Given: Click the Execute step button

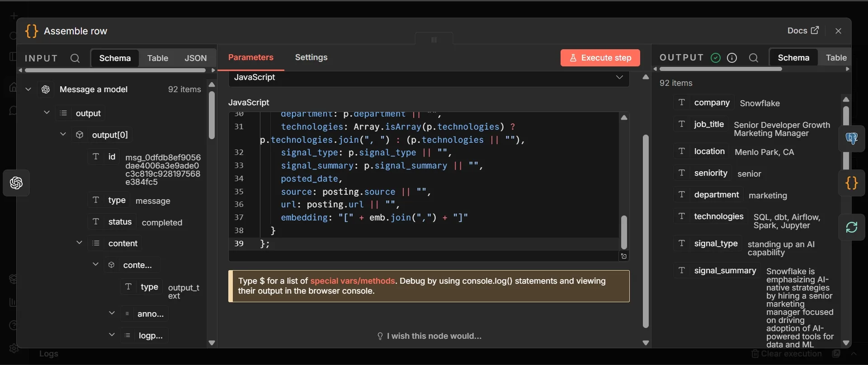Looking at the screenshot, I should pyautogui.click(x=600, y=58).
